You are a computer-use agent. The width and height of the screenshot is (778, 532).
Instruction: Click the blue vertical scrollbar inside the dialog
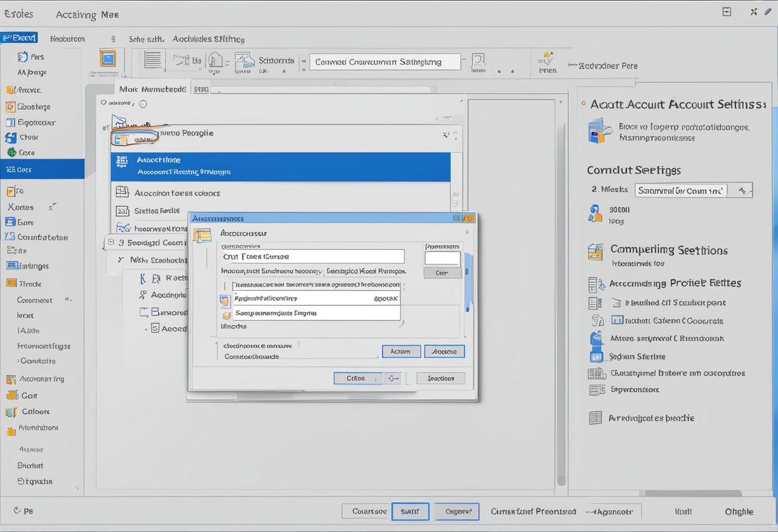click(468, 281)
